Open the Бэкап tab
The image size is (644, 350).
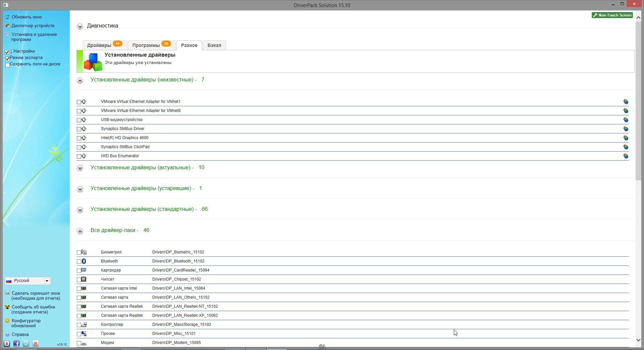(x=214, y=45)
